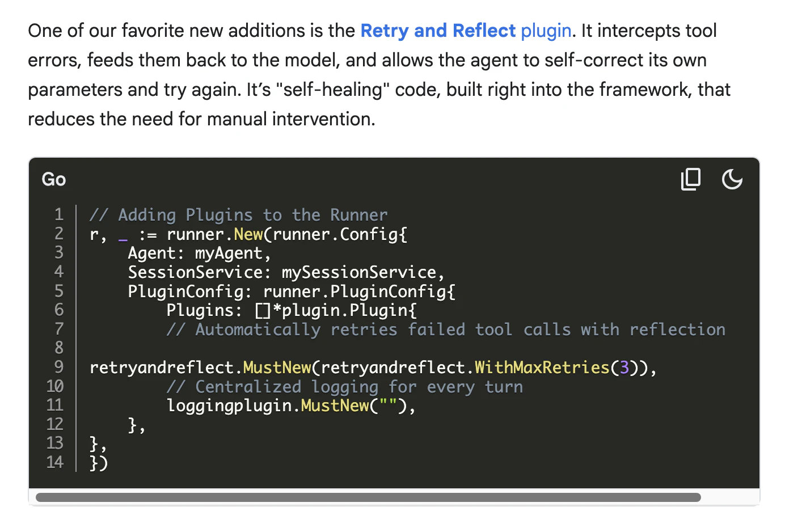Click the runner.New(runner.Config{ code line
The height and width of the screenshot is (532, 785).
click(248, 234)
